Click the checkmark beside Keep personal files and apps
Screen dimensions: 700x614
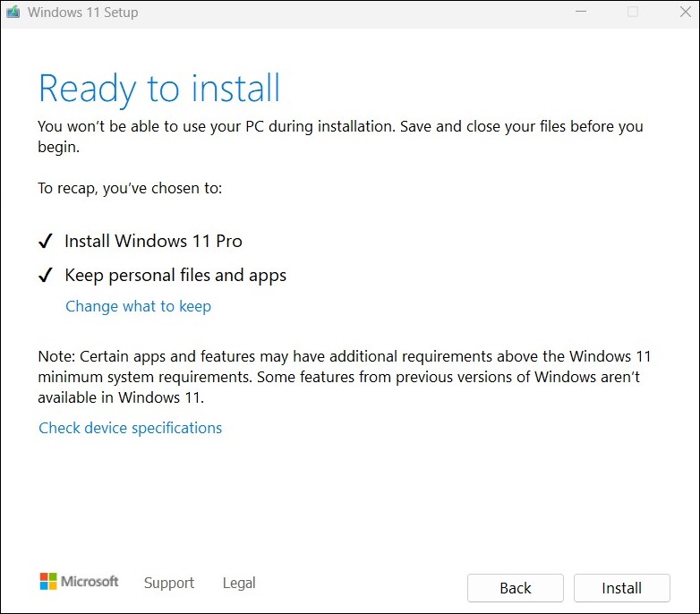[47, 276]
